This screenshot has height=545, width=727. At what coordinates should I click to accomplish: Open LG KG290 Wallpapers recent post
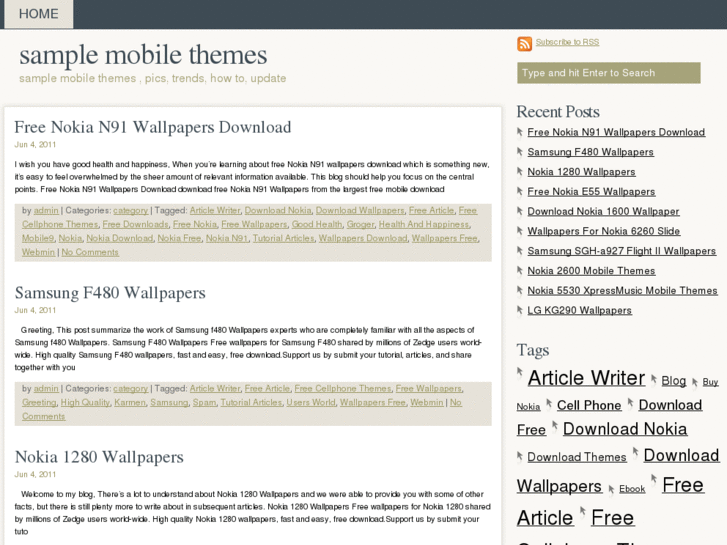[580, 310]
